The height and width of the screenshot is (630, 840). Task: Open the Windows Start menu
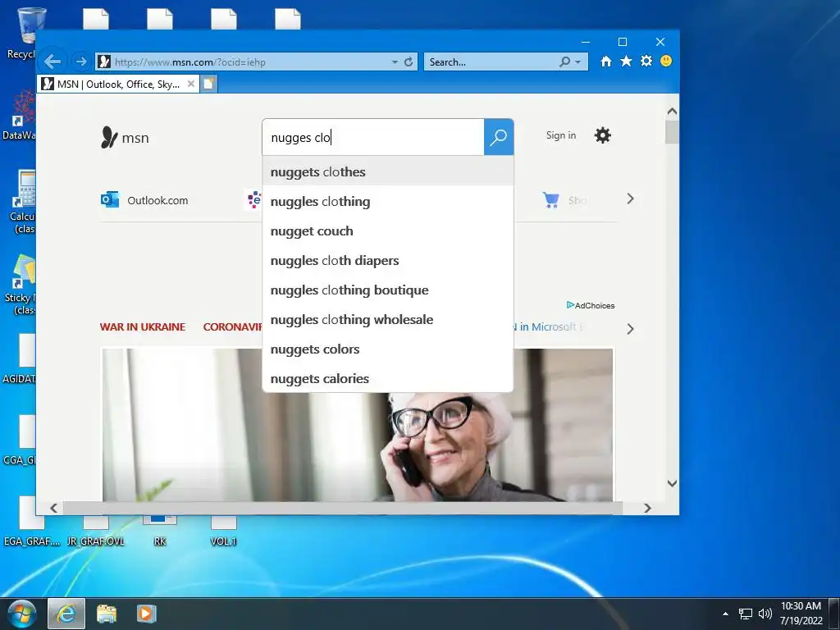[22, 614]
